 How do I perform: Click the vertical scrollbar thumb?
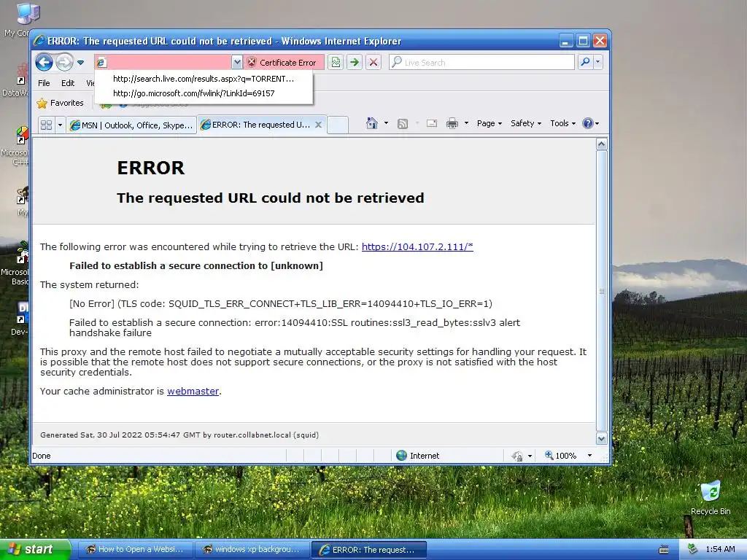[602, 291]
